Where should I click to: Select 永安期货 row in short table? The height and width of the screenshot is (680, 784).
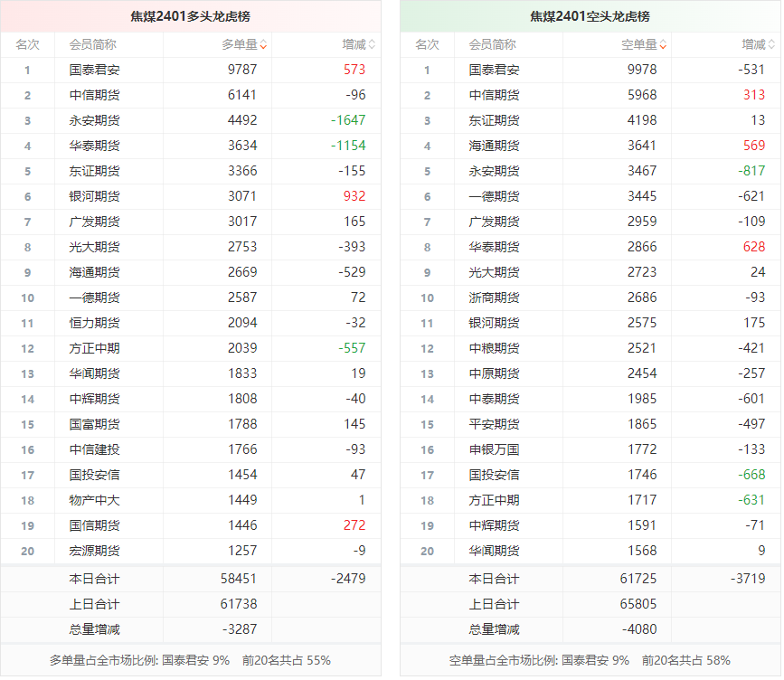coord(590,171)
